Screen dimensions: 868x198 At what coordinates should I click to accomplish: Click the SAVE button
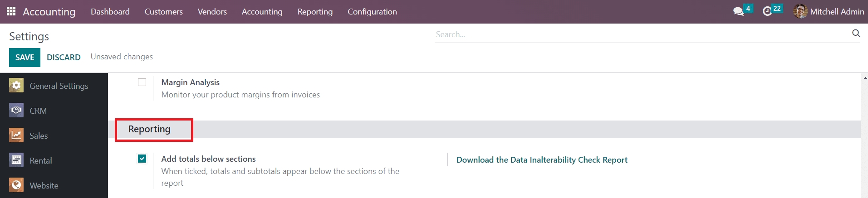tap(25, 58)
